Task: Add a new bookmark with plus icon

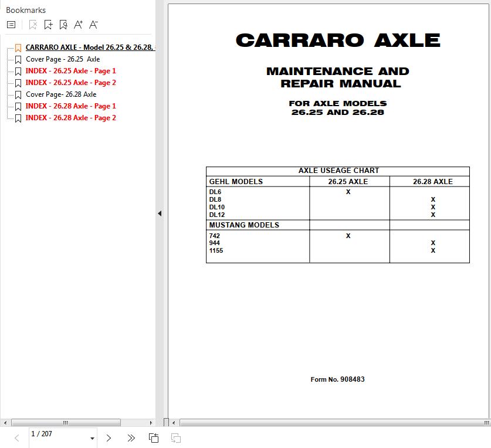Action: [48, 25]
